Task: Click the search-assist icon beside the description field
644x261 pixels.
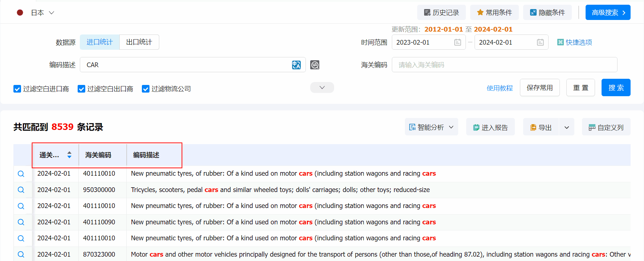Action: point(315,65)
